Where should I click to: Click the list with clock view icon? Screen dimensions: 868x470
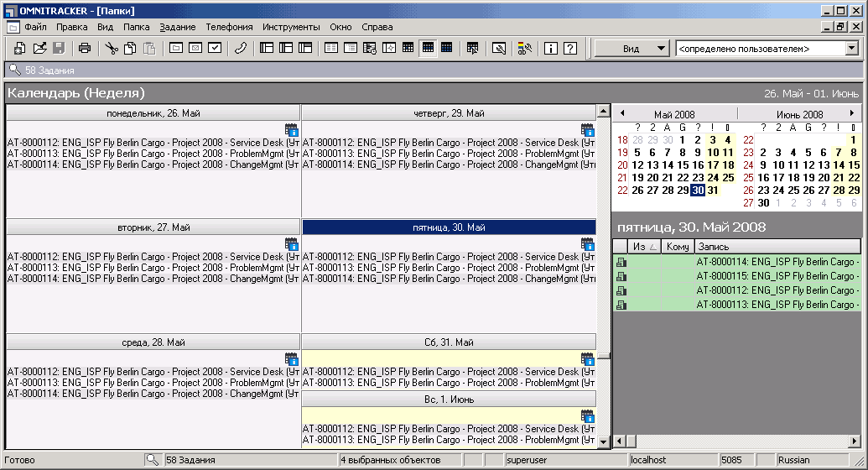[x=370, y=48]
